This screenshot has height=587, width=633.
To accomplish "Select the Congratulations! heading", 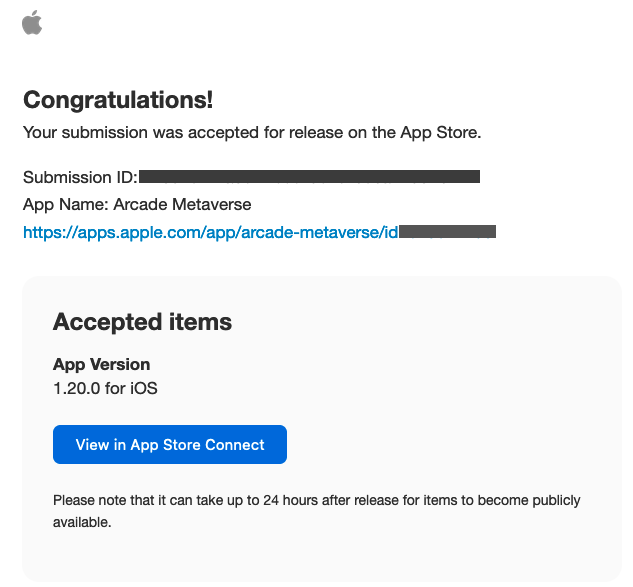I will (x=118, y=100).
